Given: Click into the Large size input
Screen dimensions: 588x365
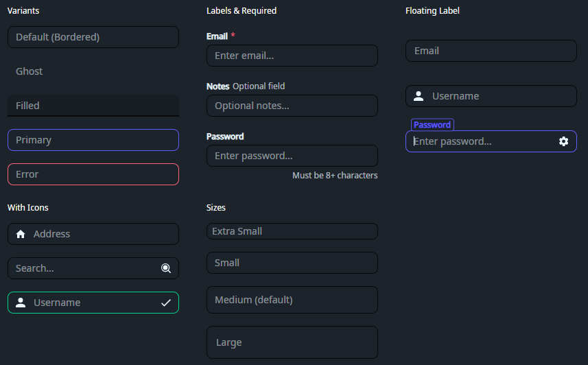Looking at the screenshot, I should coord(292,342).
